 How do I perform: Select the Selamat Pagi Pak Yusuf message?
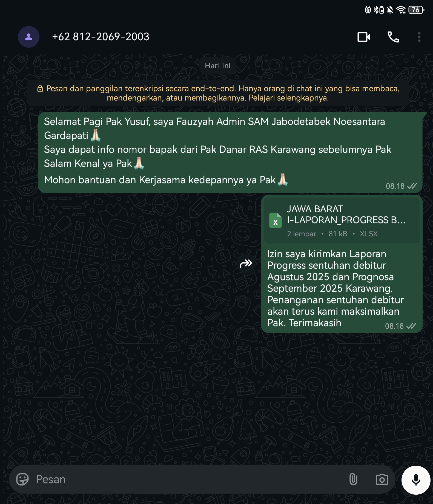(230, 153)
